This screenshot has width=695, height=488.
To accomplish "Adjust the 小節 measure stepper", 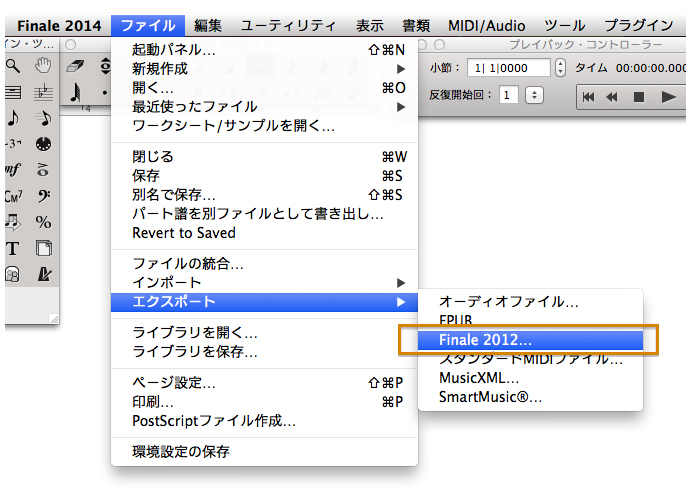I will [560, 68].
